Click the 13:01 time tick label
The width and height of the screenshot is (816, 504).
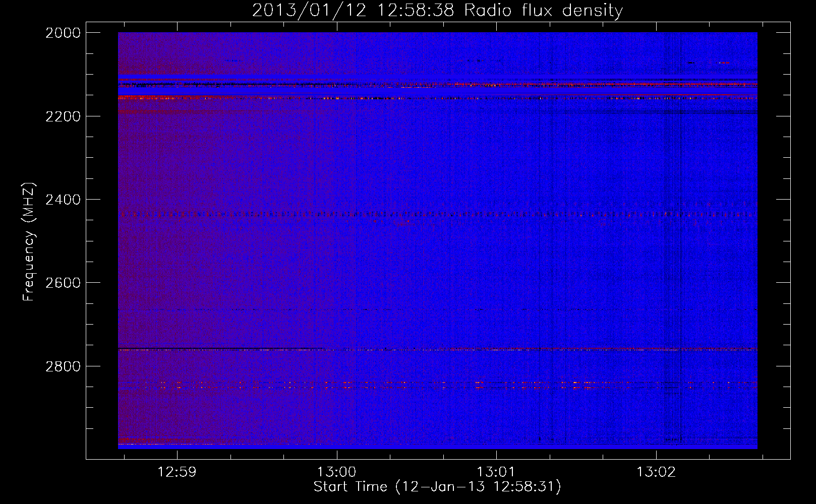(x=496, y=472)
